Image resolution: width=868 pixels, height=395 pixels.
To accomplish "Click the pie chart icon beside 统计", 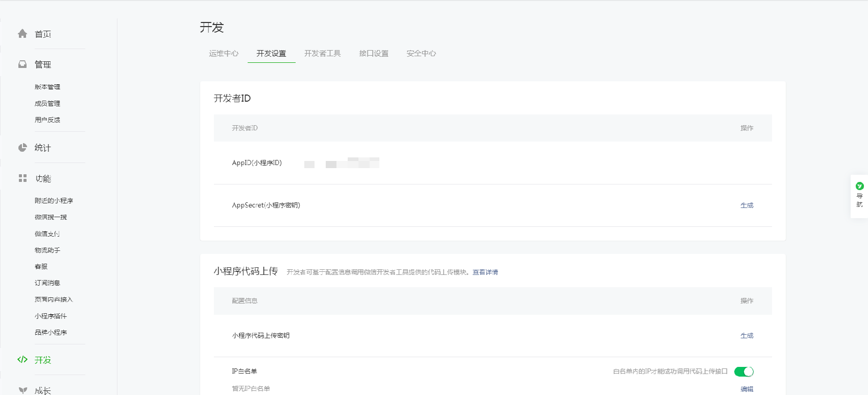I will click(22, 148).
